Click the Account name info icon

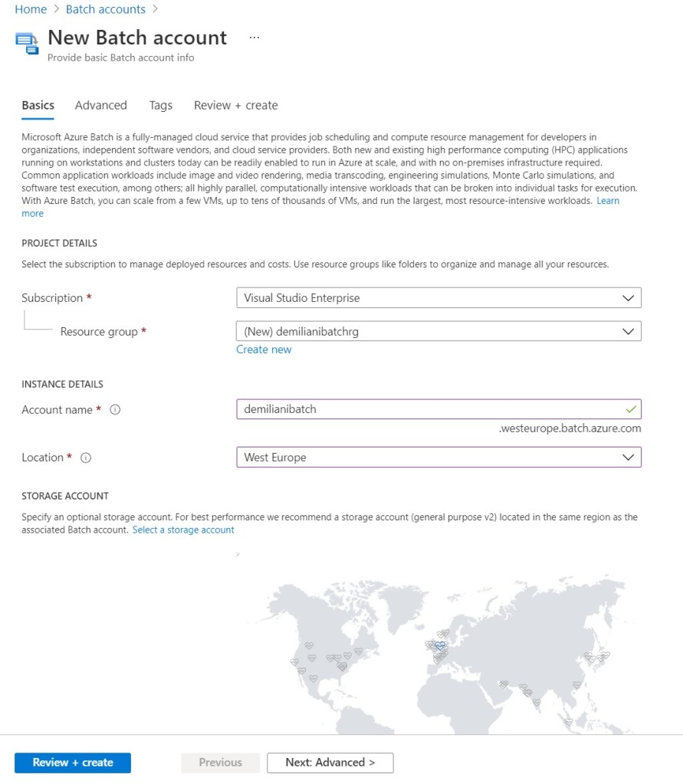115,410
